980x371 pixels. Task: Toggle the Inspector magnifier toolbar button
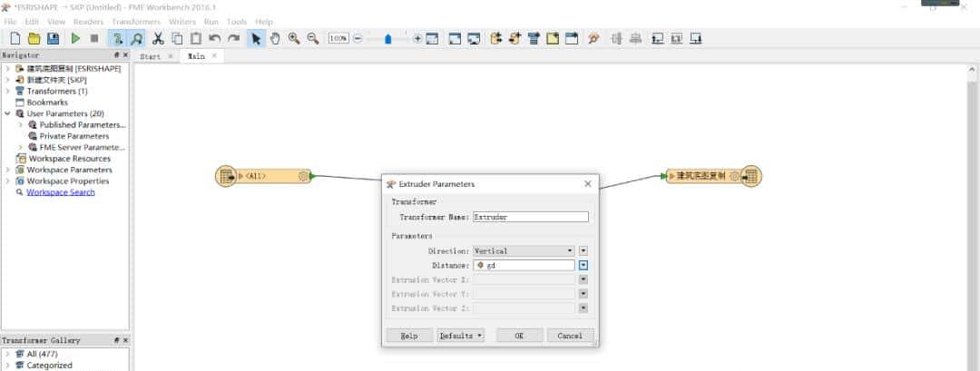137,39
